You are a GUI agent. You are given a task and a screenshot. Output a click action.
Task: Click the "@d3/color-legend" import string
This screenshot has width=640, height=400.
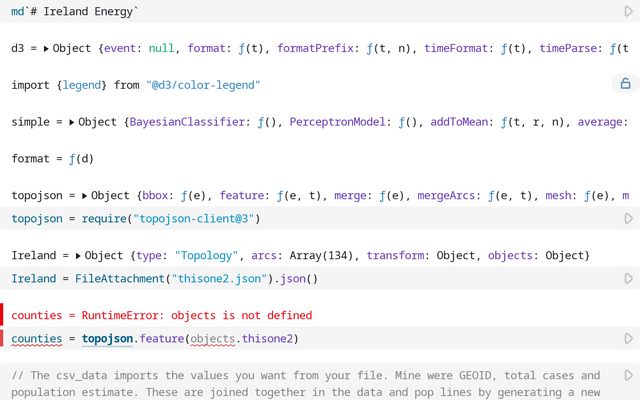coord(203,85)
